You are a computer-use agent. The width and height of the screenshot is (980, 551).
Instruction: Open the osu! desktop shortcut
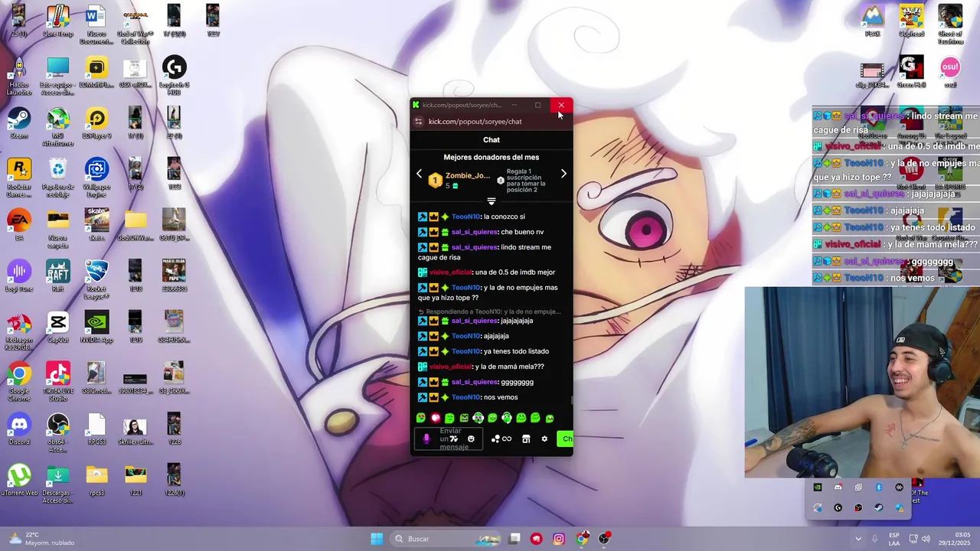[950, 72]
